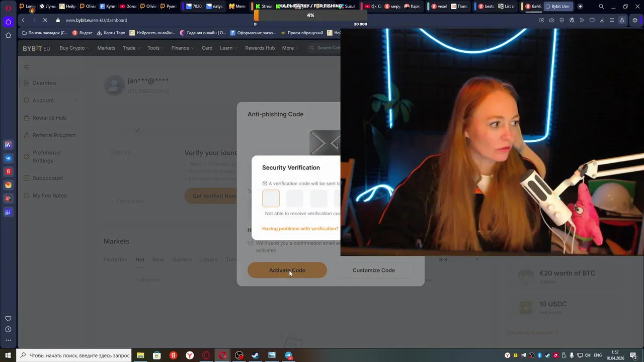644x362 pixels.
Task: Switch to the Gainers markets tab
Action: 182,259
